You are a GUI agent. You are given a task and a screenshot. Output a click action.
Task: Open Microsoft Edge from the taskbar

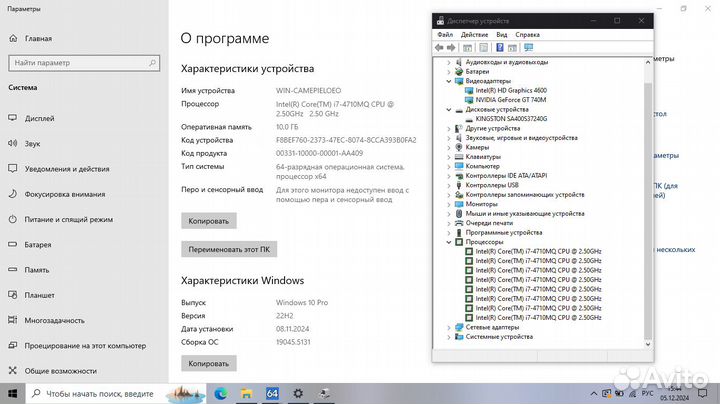point(221,393)
